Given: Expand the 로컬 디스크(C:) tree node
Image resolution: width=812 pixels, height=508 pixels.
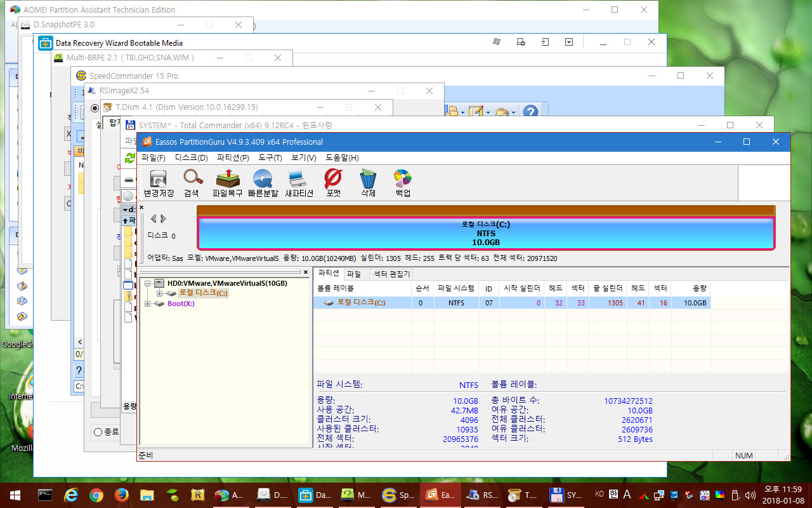Looking at the screenshot, I should 159,293.
